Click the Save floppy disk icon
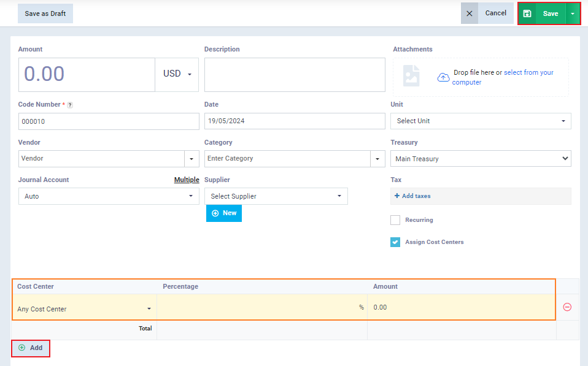 [527, 13]
